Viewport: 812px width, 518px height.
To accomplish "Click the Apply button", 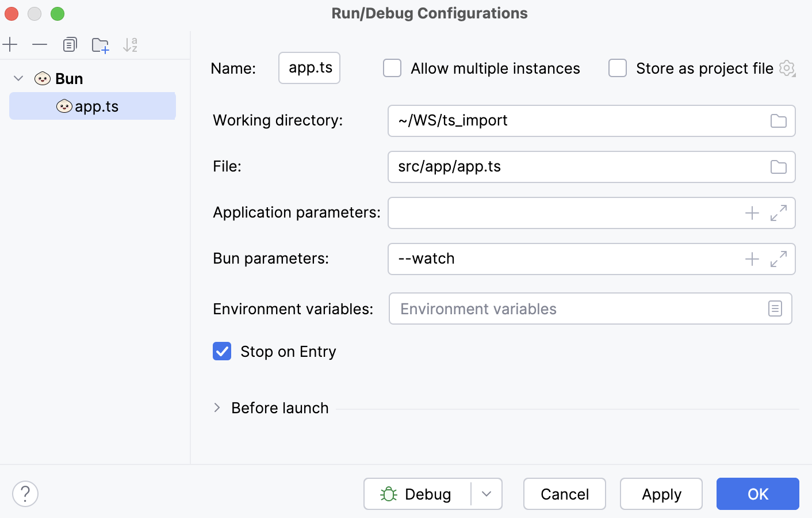I will (x=661, y=494).
